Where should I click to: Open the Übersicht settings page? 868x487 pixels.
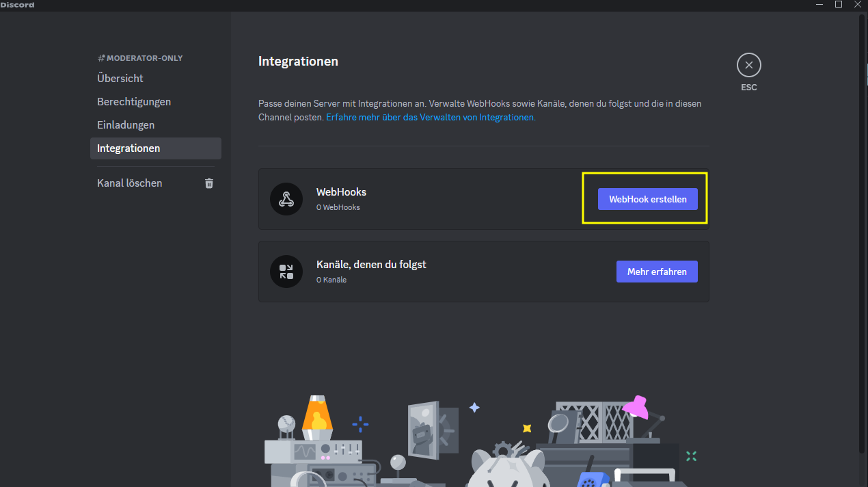click(120, 79)
